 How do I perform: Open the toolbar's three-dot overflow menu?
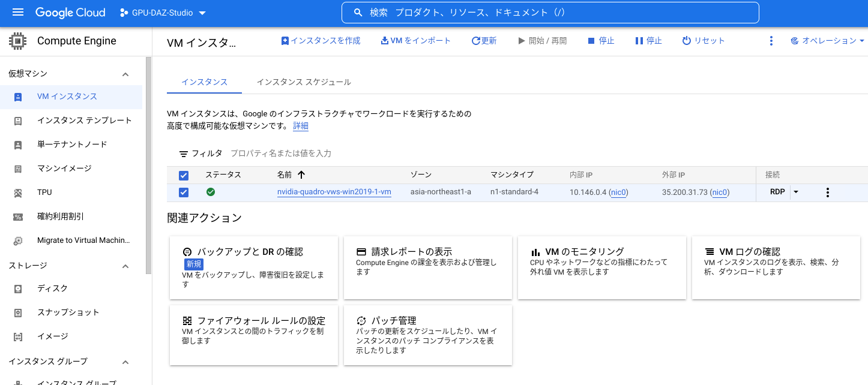click(x=771, y=41)
